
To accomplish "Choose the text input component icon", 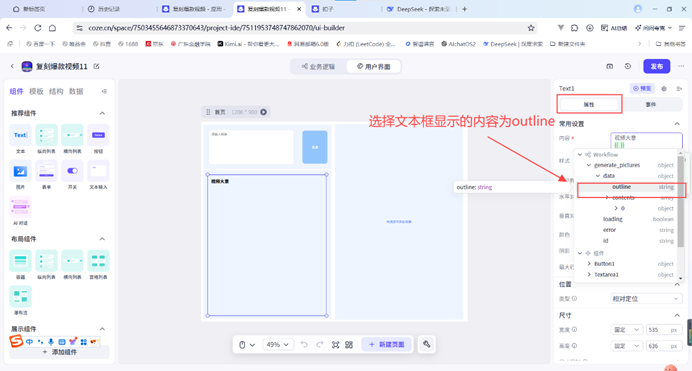I will (x=98, y=171).
